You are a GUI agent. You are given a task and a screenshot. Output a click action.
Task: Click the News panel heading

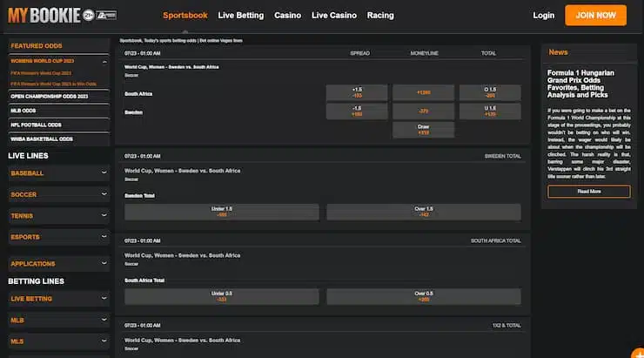(558, 52)
